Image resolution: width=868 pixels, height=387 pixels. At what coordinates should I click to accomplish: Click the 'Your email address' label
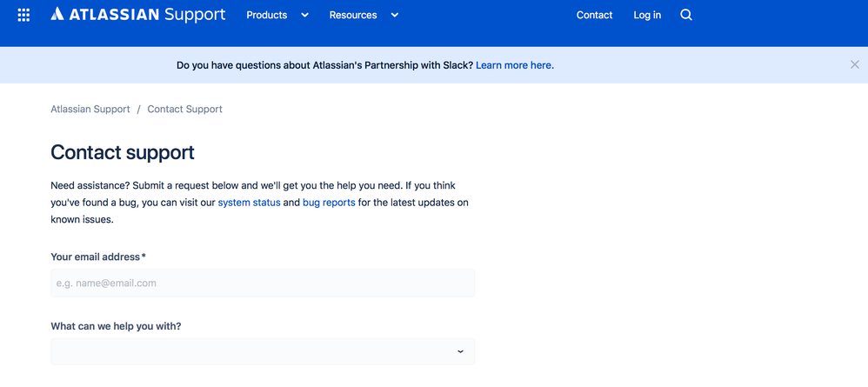pyautogui.click(x=98, y=257)
